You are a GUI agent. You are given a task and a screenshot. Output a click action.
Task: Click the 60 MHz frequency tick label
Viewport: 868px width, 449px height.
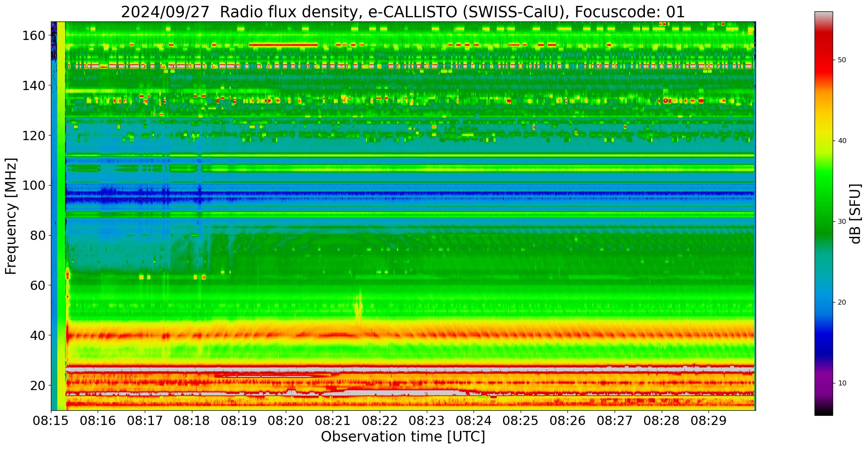point(37,285)
